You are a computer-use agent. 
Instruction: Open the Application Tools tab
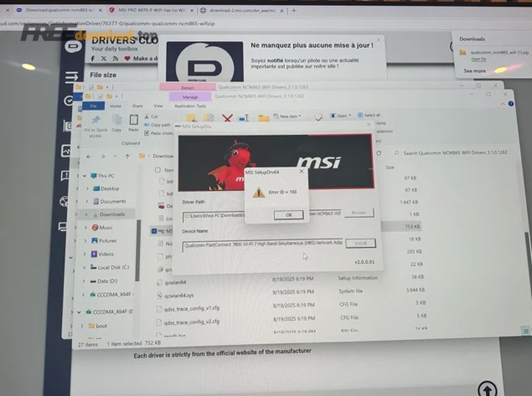pos(190,106)
